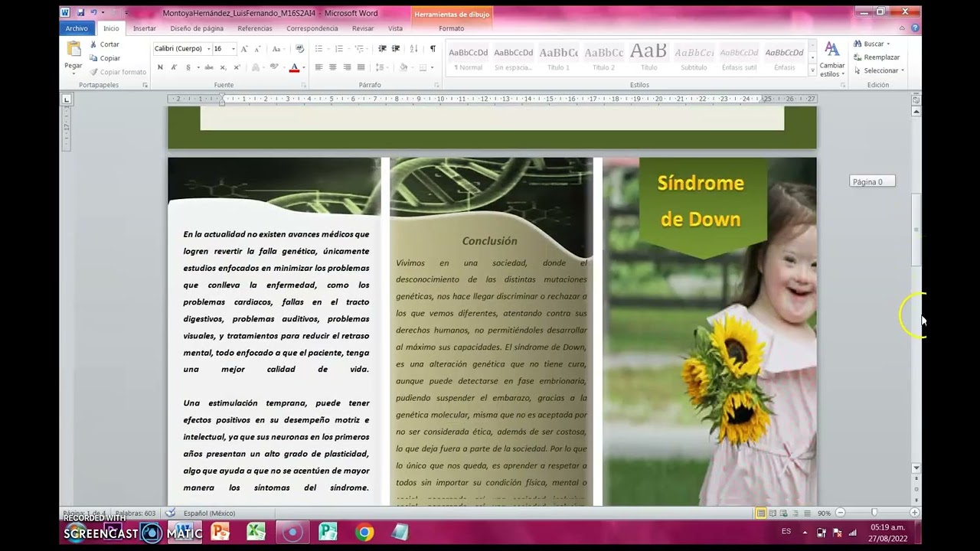Image resolution: width=980 pixels, height=551 pixels.
Task: Open the Calibri (Cuerpo) font name dropdown
Action: point(208,49)
